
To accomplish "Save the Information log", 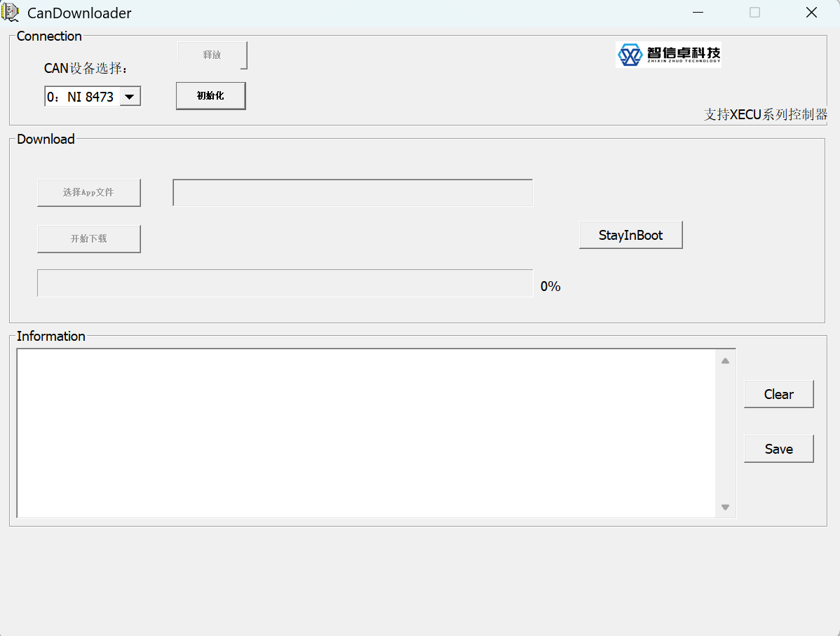I will [778, 449].
